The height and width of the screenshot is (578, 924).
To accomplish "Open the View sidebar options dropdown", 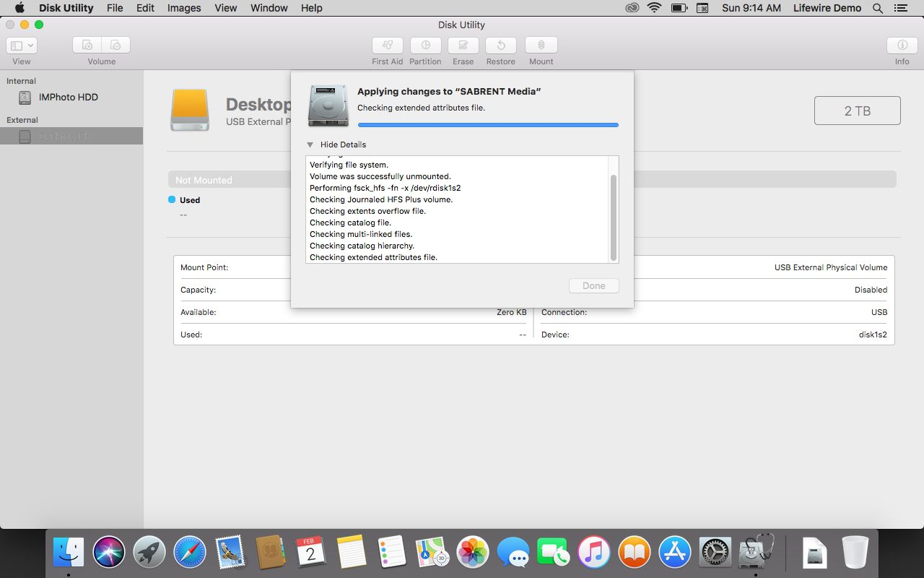I will tap(22, 45).
